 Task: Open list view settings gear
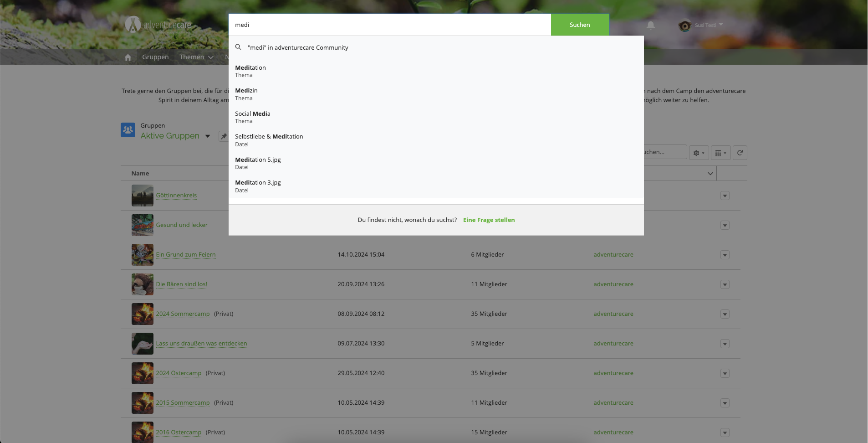pyautogui.click(x=699, y=153)
